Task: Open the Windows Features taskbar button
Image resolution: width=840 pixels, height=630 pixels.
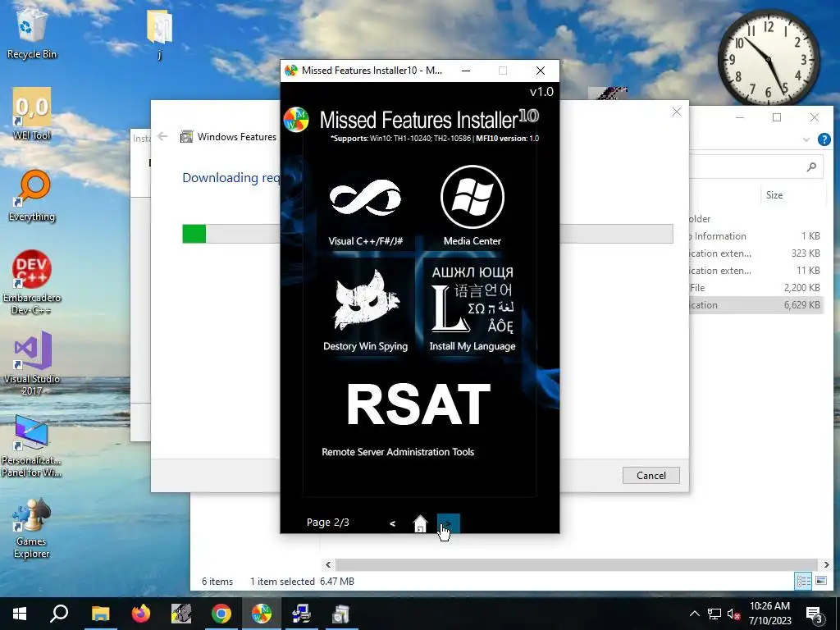Action: pos(341,614)
